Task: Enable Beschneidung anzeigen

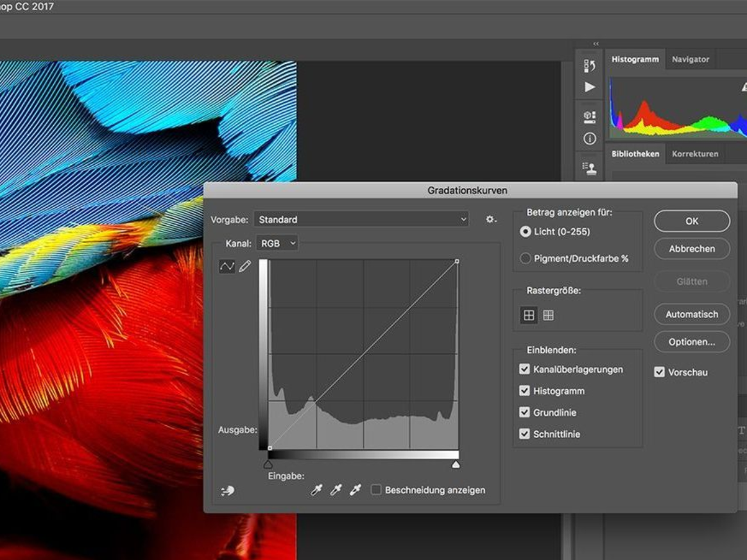Action: click(x=375, y=489)
